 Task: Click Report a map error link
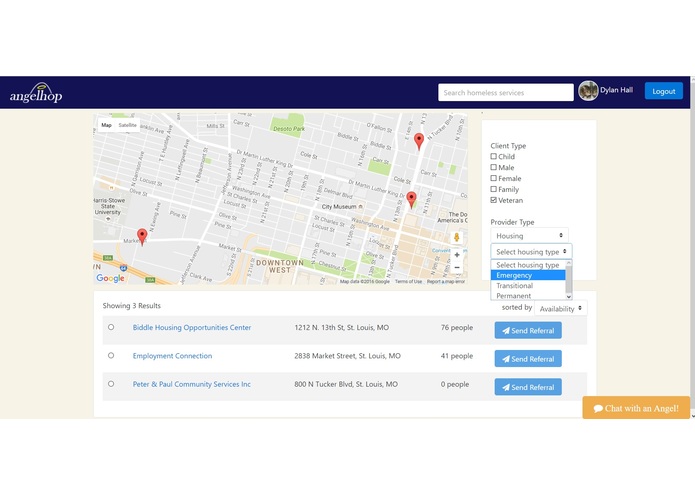446,281
